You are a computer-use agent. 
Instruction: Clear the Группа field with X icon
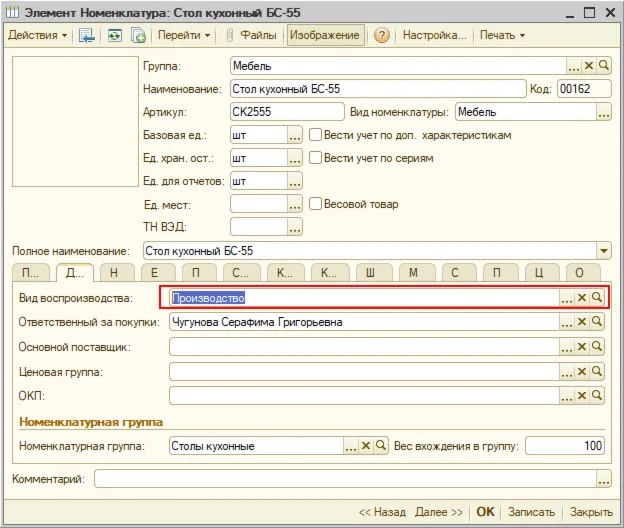click(589, 65)
